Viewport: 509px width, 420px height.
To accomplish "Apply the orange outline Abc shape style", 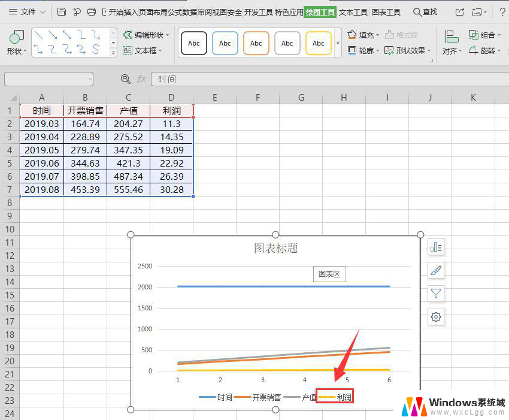I will point(256,43).
